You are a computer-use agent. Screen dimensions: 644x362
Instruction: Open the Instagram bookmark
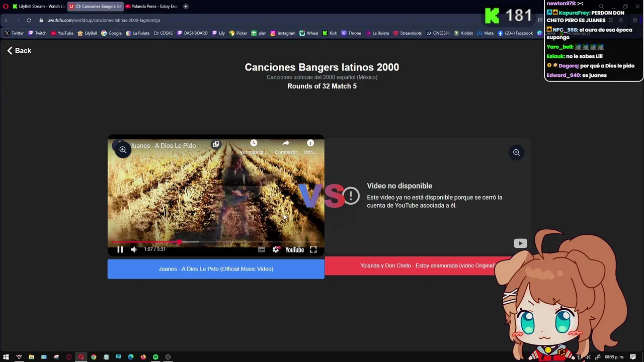click(283, 33)
